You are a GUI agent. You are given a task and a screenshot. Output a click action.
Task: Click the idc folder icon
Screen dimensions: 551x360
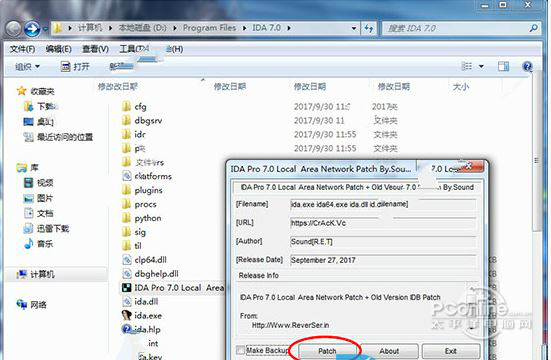point(126,134)
